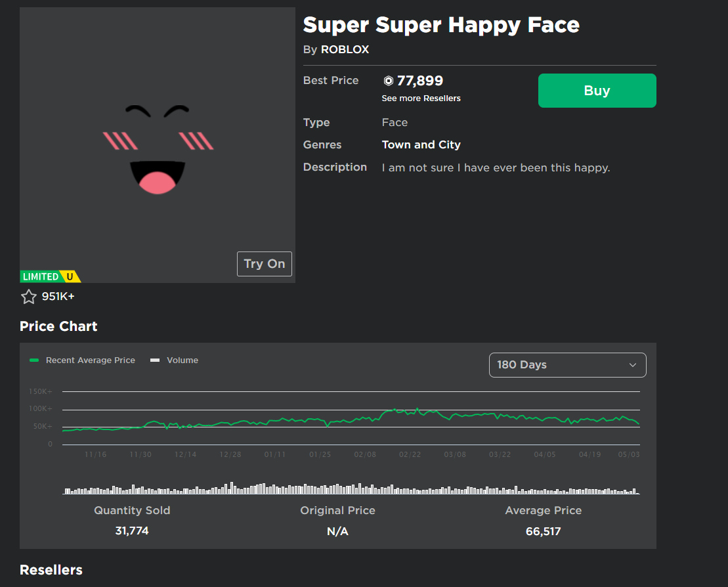The height and width of the screenshot is (587, 728).
Task: Click the Super Super Happy Face thumbnail
Action: pyautogui.click(x=158, y=145)
